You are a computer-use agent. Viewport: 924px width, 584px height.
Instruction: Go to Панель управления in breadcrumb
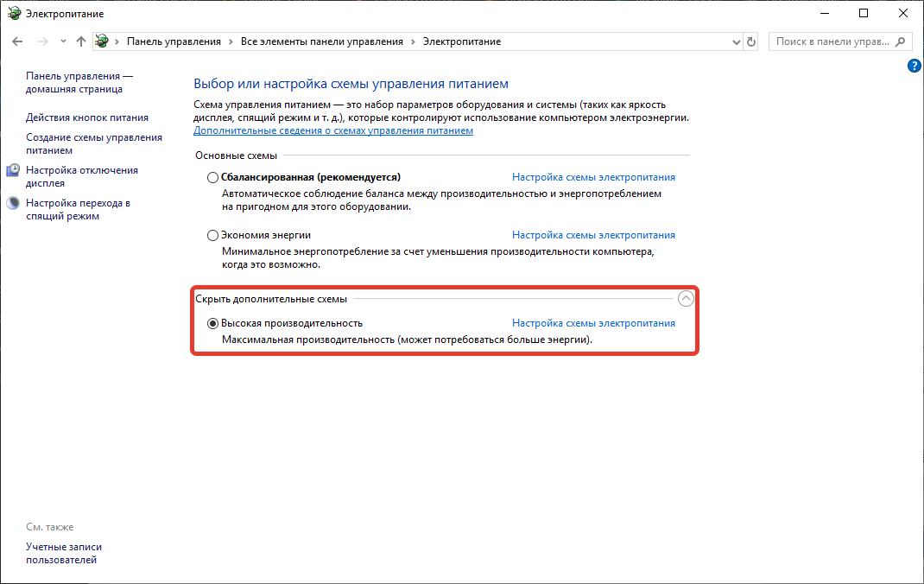174,41
